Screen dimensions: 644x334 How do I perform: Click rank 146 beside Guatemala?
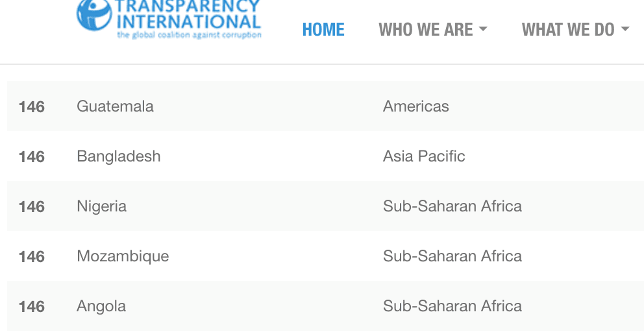32,107
